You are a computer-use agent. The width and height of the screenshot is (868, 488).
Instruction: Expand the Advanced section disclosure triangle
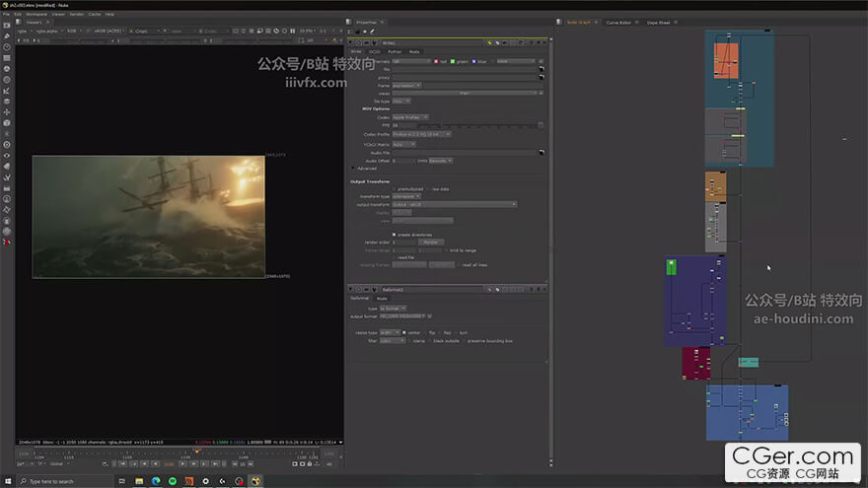(353, 168)
